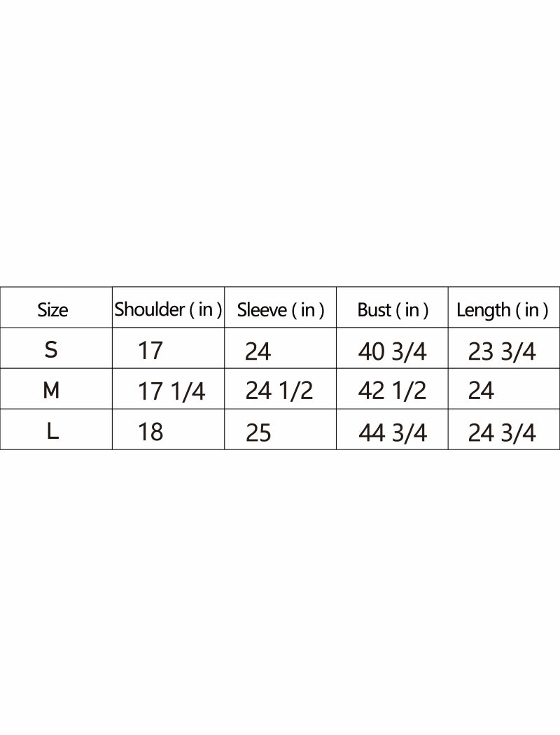Click bust measurement 44 3/4

coord(392,433)
